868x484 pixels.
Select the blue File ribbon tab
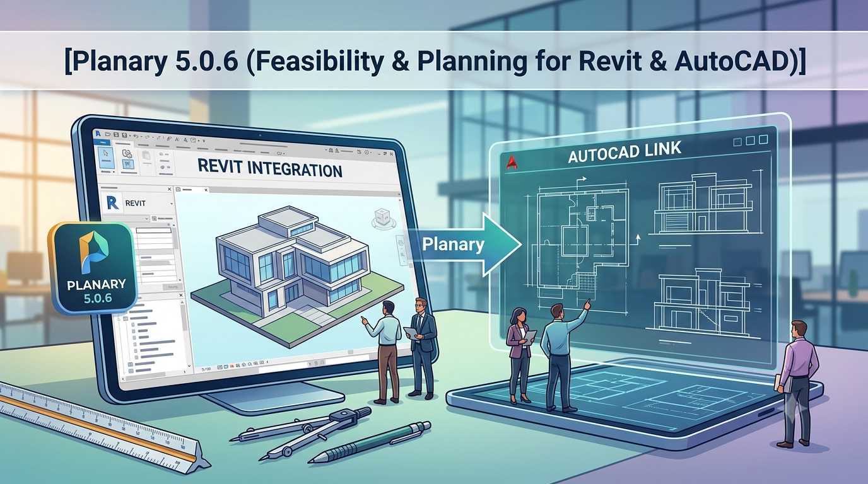click(x=102, y=142)
